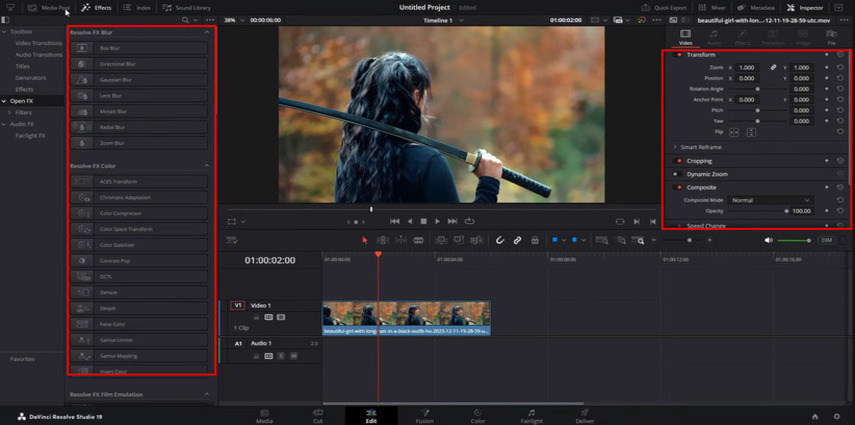This screenshot has height=425, width=855.
Task: Toggle the Linked Selection chain icon
Action: (x=517, y=240)
